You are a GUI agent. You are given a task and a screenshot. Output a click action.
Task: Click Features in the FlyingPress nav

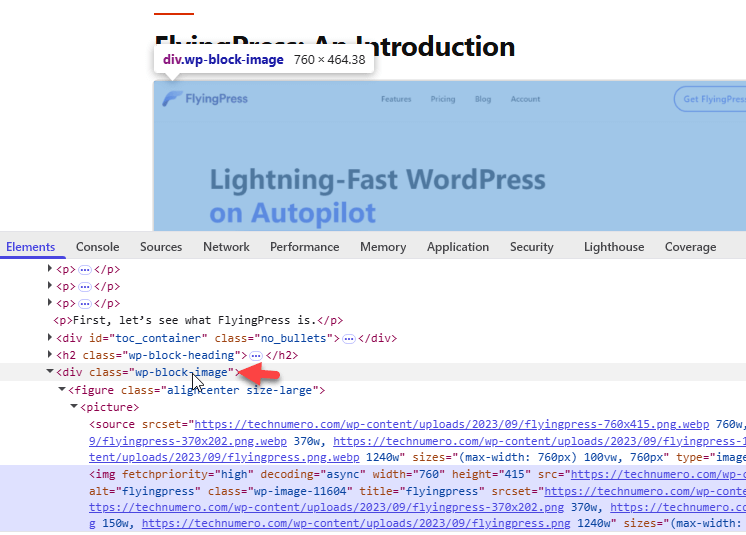pos(396,99)
